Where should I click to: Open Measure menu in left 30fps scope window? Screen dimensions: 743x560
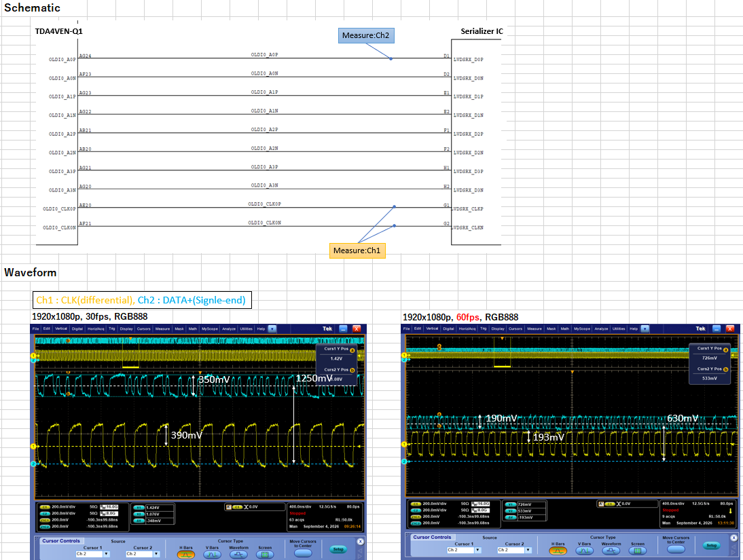tap(162, 329)
